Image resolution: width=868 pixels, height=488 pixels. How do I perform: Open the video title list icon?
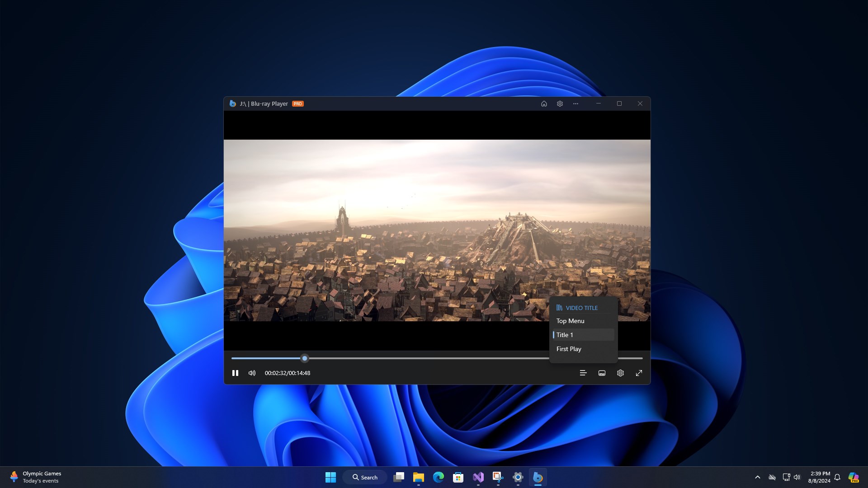[x=583, y=373]
